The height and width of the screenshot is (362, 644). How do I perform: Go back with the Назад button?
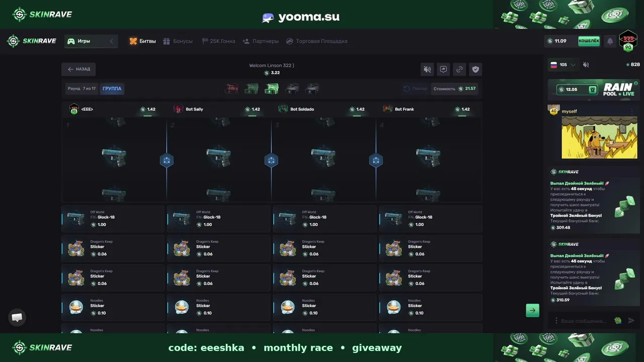tap(79, 69)
